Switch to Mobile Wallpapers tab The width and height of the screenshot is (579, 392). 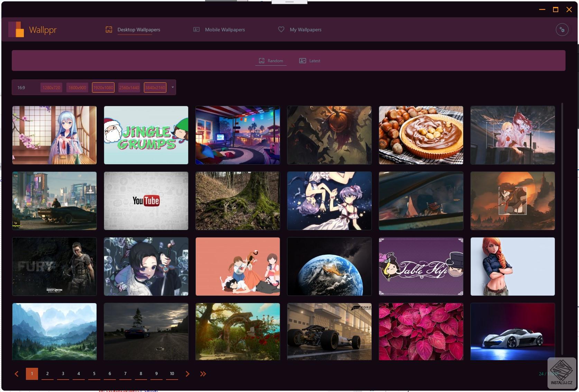pos(225,30)
